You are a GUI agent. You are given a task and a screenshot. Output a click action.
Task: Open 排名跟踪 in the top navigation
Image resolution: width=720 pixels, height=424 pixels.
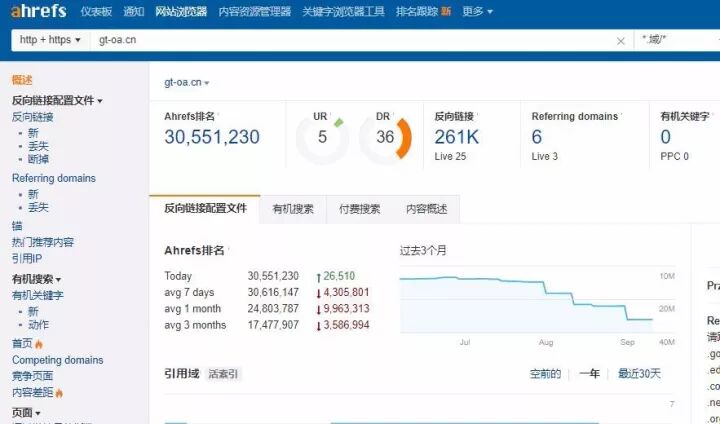[x=417, y=11]
